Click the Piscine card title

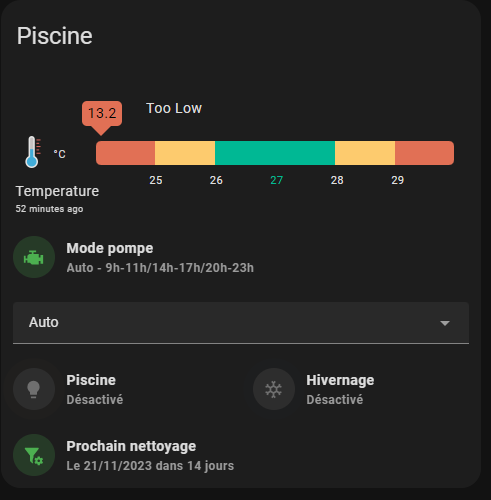coord(55,36)
